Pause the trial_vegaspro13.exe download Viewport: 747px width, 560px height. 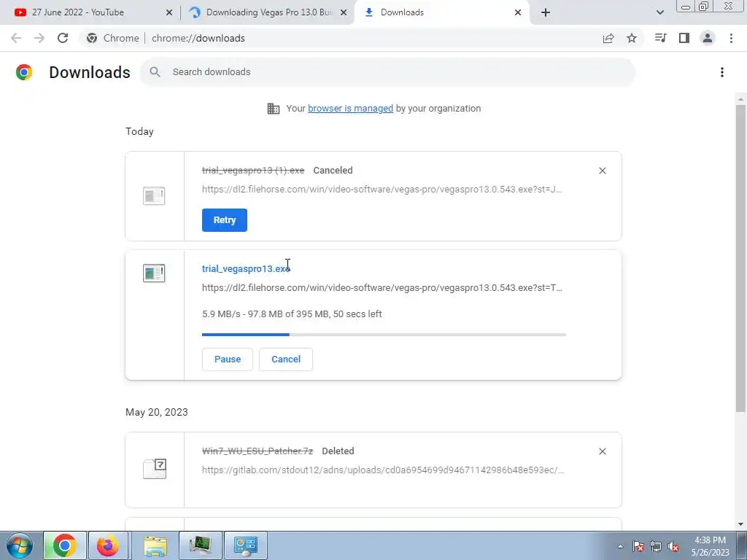[228, 359]
